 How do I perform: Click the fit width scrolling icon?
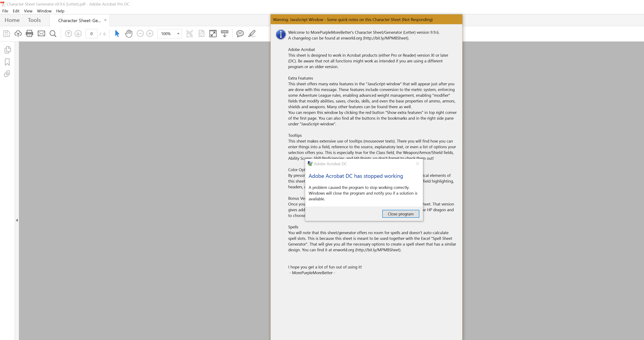[x=190, y=33]
